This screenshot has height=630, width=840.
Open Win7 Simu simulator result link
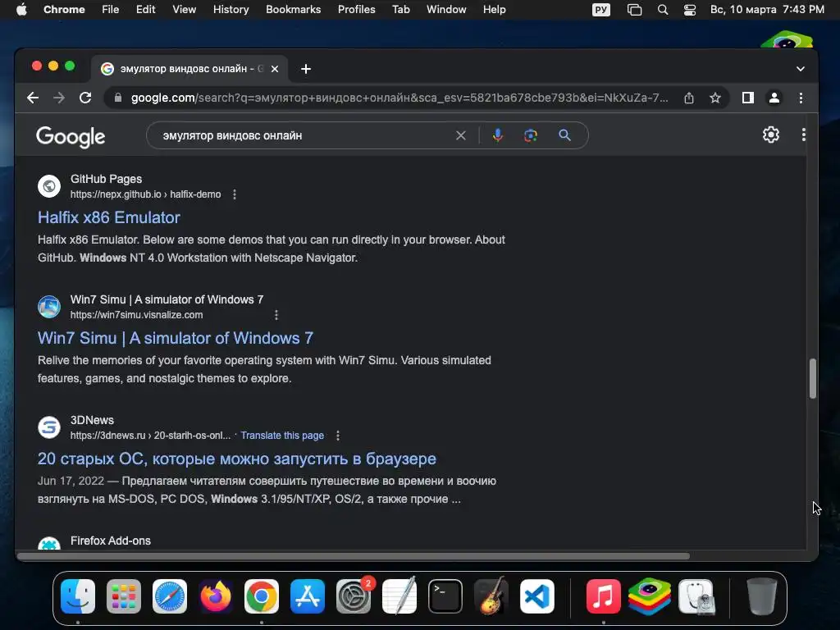(x=176, y=338)
